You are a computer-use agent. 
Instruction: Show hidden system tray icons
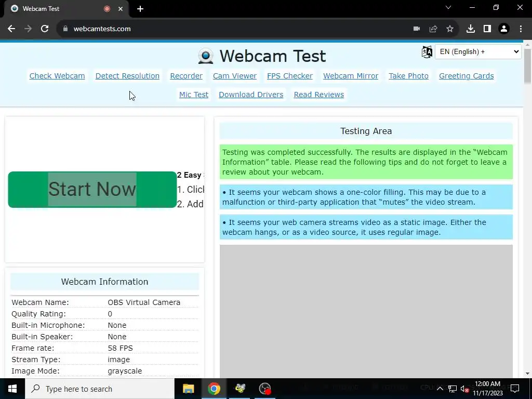click(440, 389)
